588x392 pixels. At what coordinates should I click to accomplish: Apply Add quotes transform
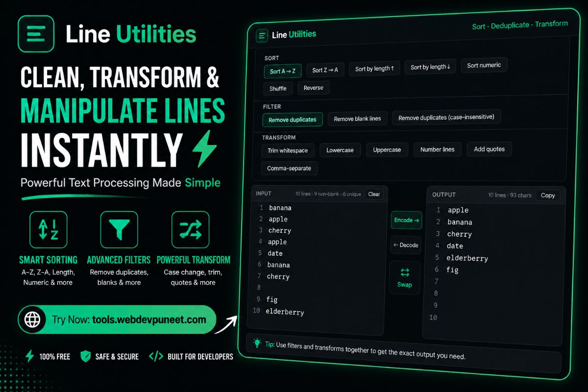coord(489,149)
